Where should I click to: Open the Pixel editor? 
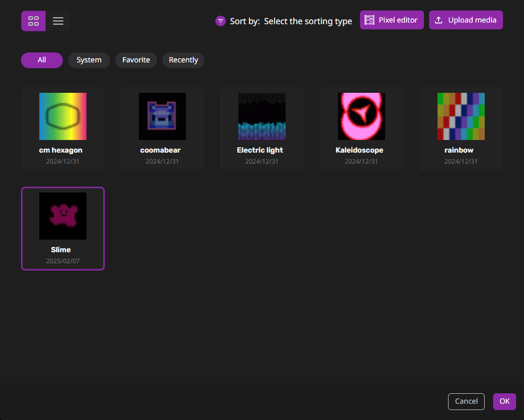(391, 20)
